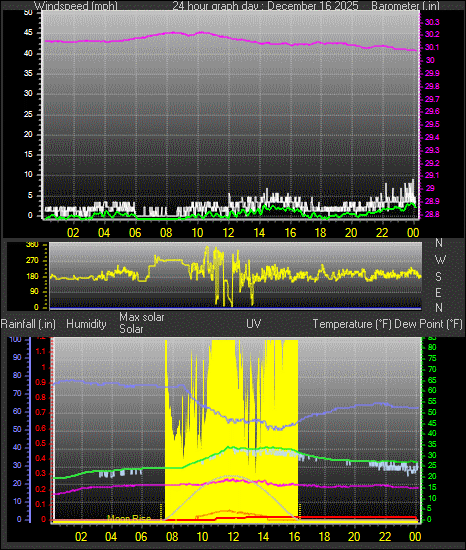Click the 15 mark on the windspeed axis
This screenshot has height=550, width=466.
(28, 154)
